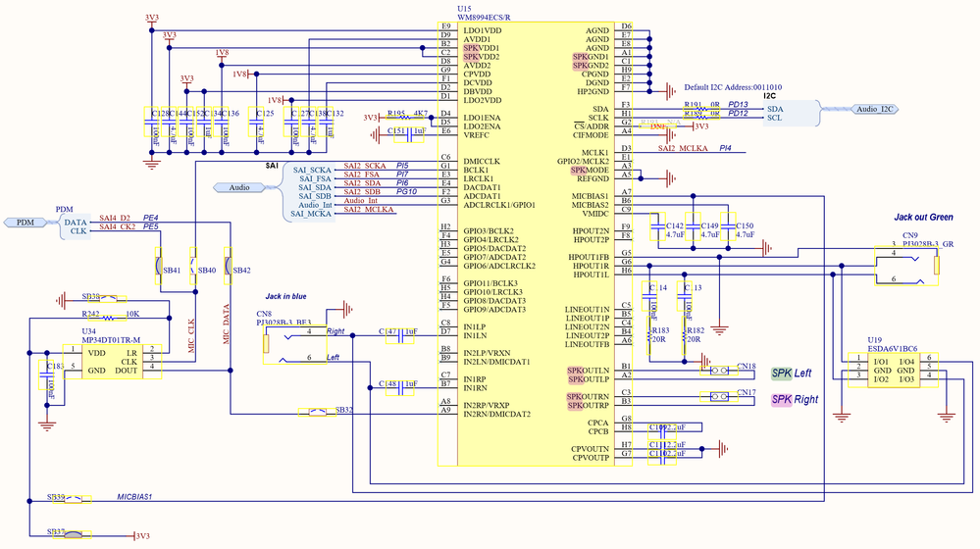Select the SAI4_D2 net label
This screenshot has height=549, width=980.
[x=115, y=218]
